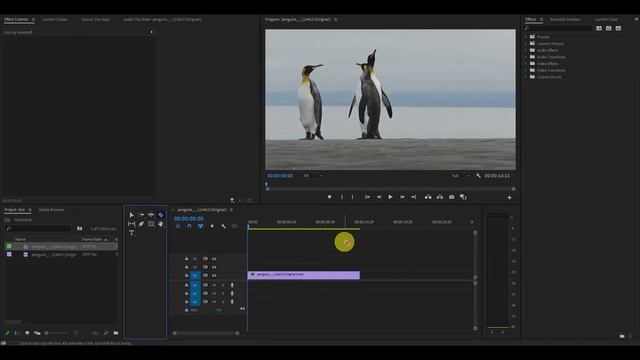Select the Ripple Edit tool
Viewport: 640px width, 360px height.
point(151,215)
